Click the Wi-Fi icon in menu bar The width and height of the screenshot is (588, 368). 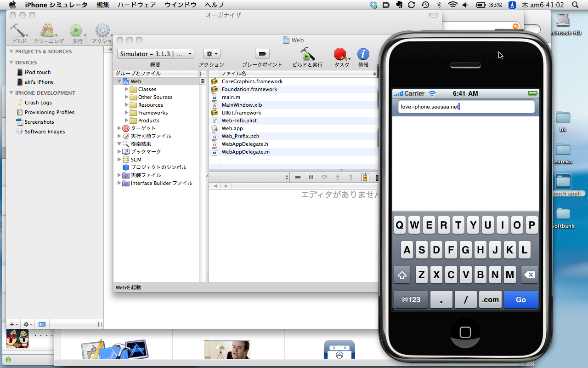(453, 5)
